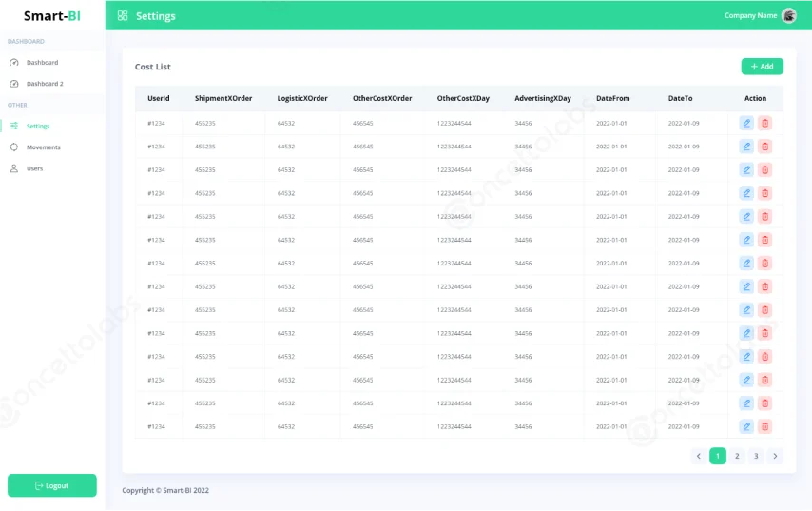
Task: Click the red trash icon in first row
Action: 764,123
